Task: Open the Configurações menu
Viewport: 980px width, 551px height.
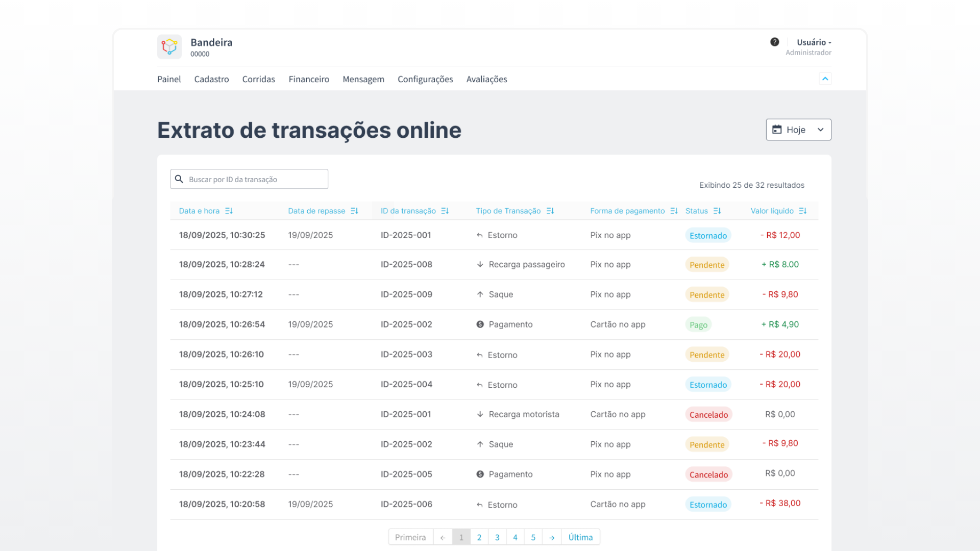Action: 425,79
